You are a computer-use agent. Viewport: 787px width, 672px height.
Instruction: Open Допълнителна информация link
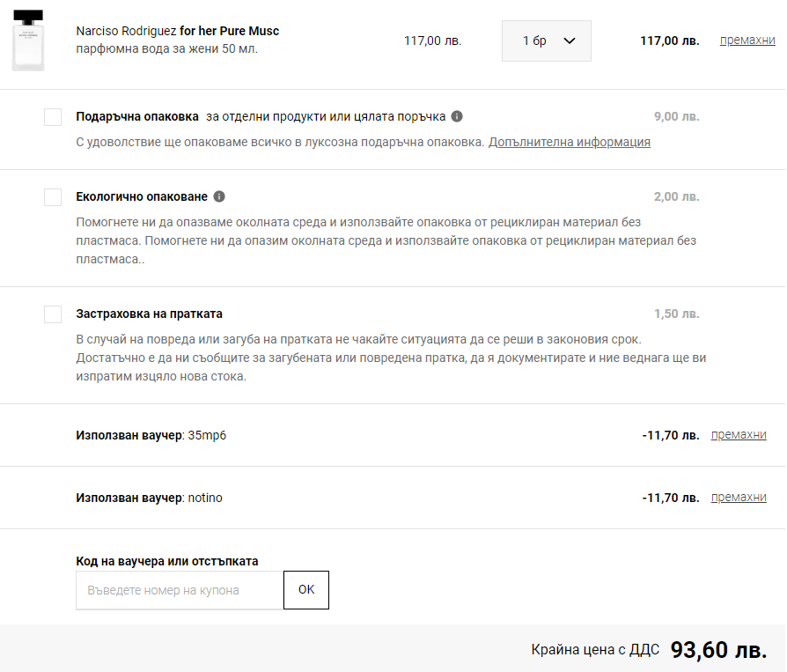[x=570, y=142]
